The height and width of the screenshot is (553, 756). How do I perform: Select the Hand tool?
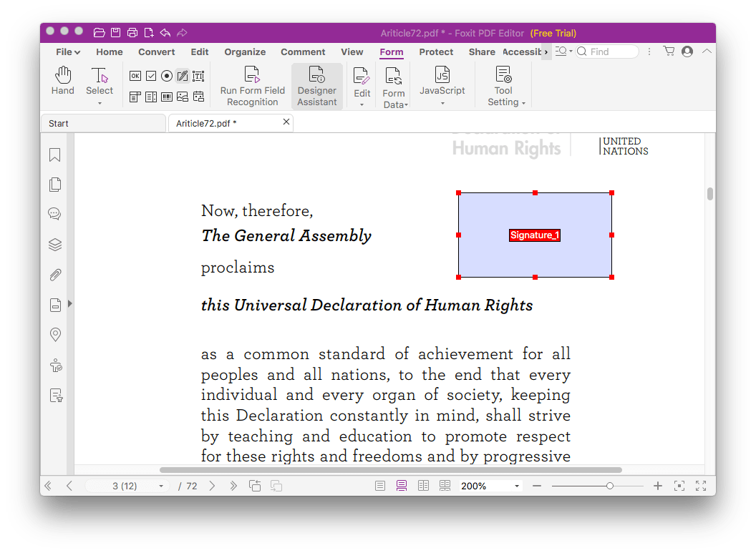63,81
